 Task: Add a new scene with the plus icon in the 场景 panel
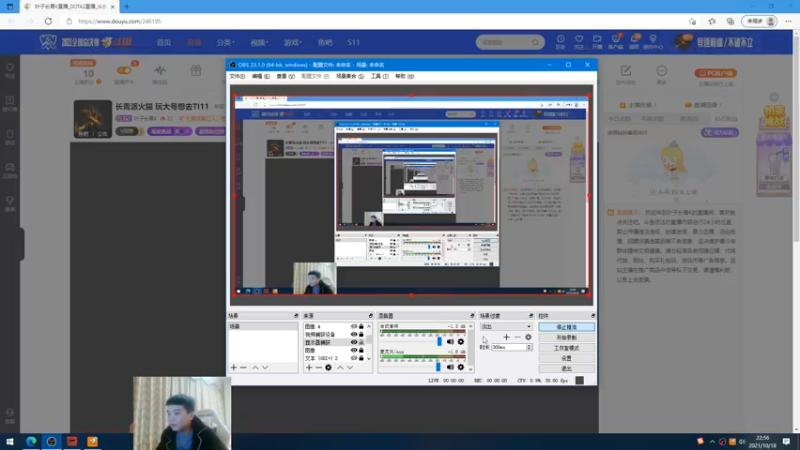click(234, 367)
